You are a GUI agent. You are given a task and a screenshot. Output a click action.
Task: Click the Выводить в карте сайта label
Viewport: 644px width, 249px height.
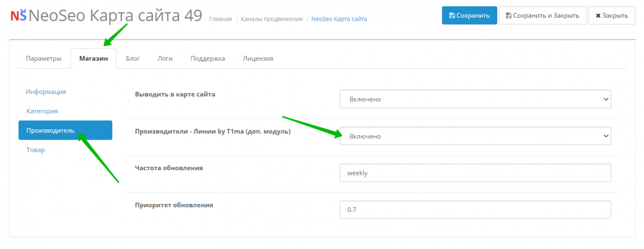175,94
